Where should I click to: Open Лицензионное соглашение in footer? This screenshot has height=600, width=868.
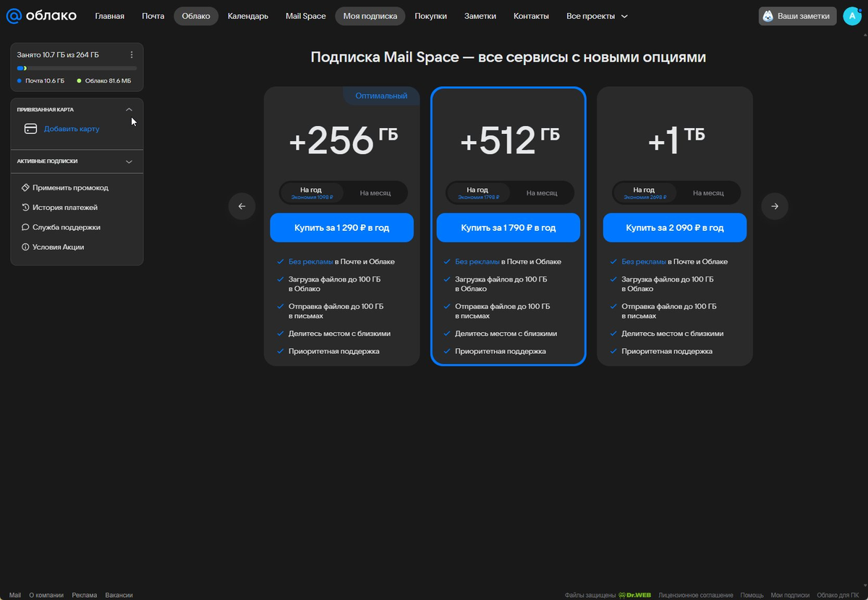(696, 595)
